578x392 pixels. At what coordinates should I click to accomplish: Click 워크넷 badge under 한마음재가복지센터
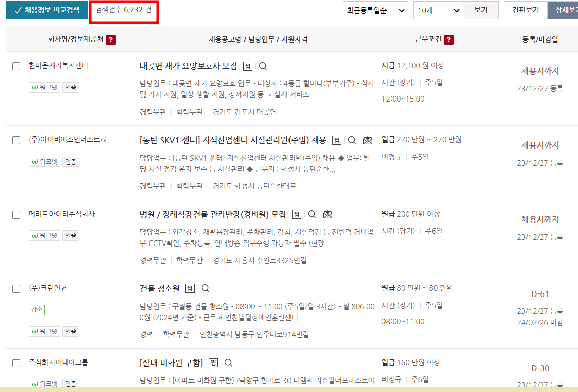point(44,87)
